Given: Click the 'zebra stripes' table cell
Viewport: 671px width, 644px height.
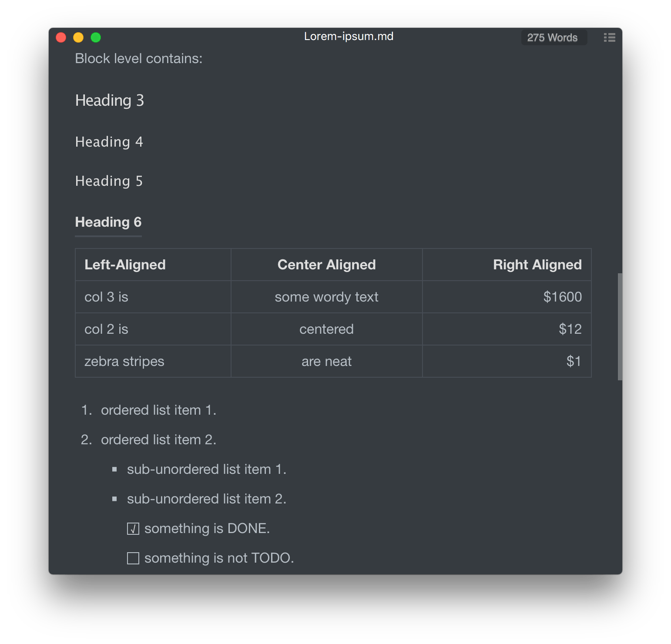Looking at the screenshot, I should point(153,361).
